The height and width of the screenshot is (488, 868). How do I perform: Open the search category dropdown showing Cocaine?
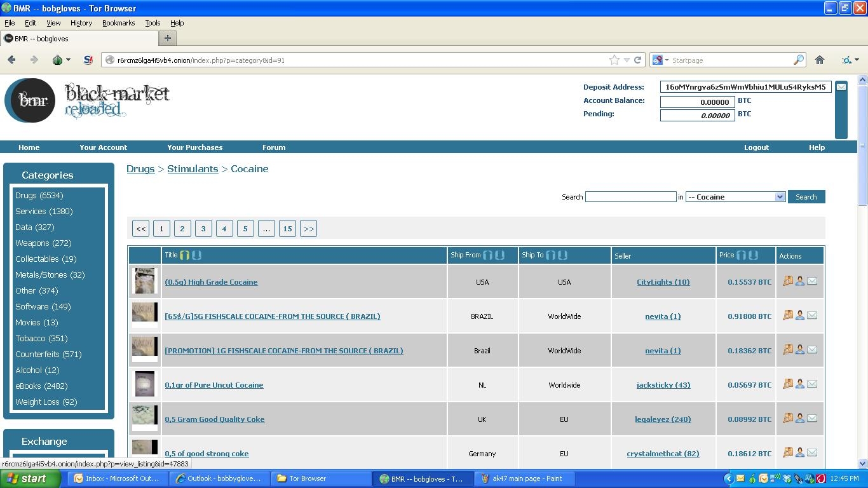click(x=735, y=197)
